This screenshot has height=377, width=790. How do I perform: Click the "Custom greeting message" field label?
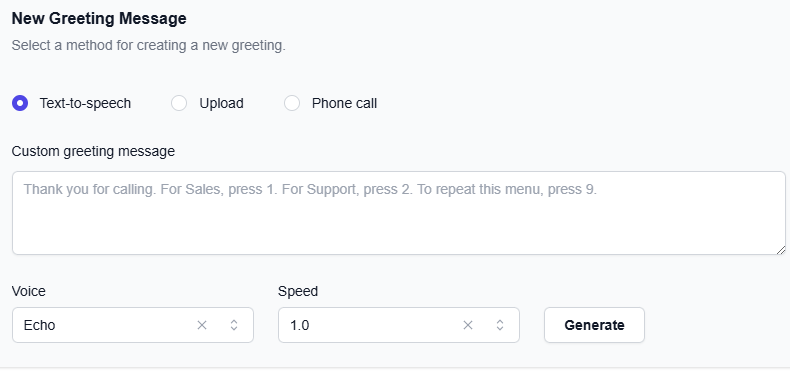tap(93, 151)
